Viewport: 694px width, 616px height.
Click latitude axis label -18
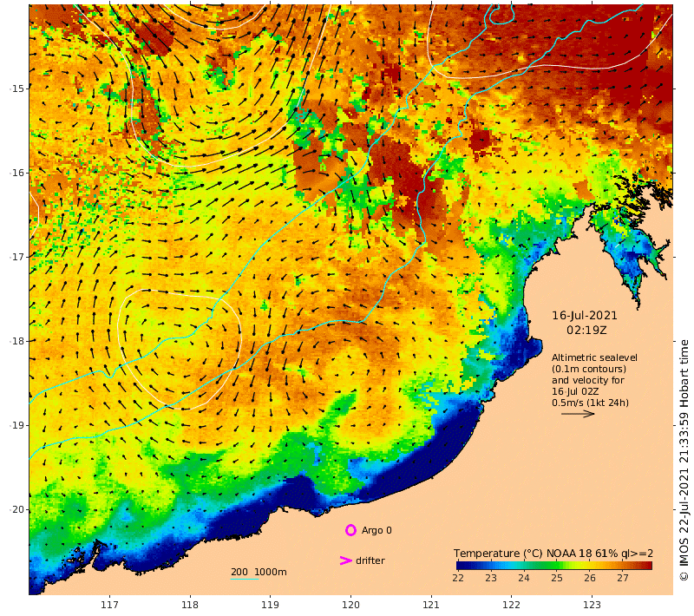pyautogui.click(x=16, y=341)
